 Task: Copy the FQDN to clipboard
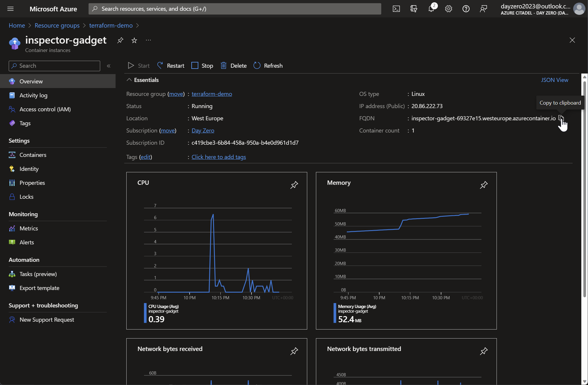coord(561,118)
